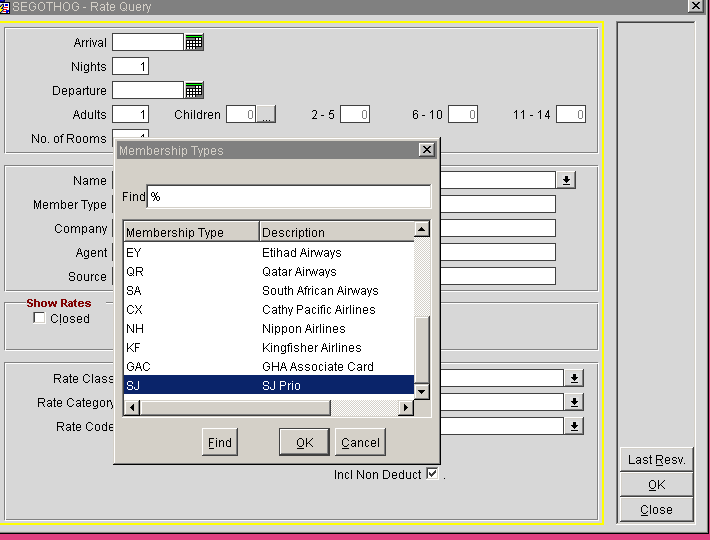Image resolution: width=710 pixels, height=540 pixels.
Task: Uncheck the Incl Non Deduct checkbox
Action: pos(432,474)
